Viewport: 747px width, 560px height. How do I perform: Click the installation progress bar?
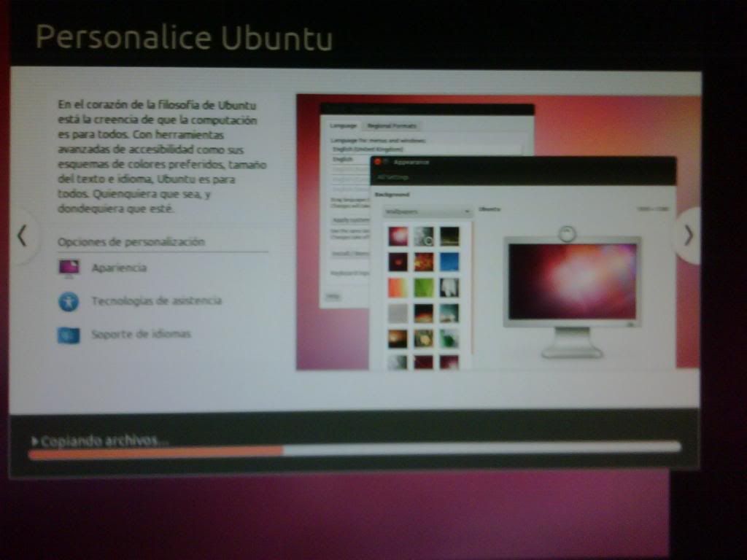(354, 450)
